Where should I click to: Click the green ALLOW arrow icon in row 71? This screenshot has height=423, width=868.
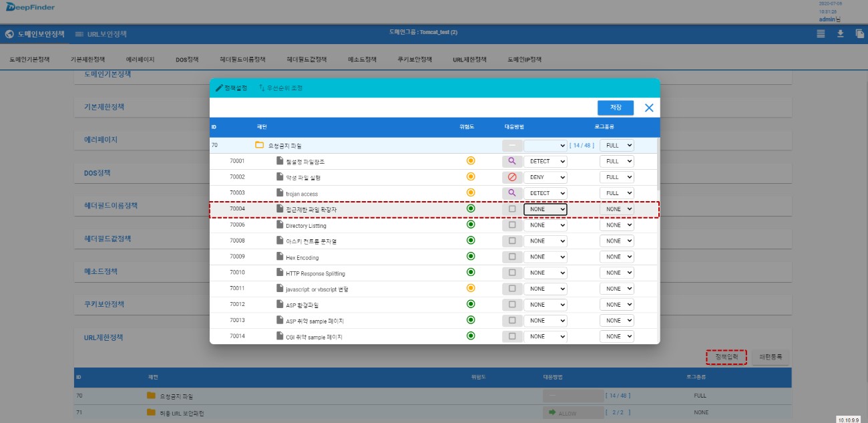pos(552,413)
